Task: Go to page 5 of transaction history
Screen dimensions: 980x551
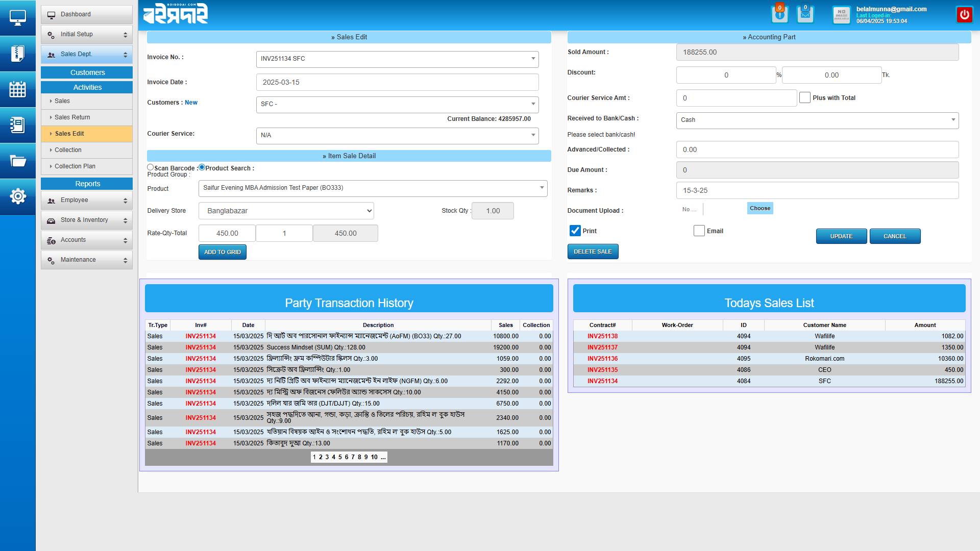Action: pyautogui.click(x=340, y=457)
